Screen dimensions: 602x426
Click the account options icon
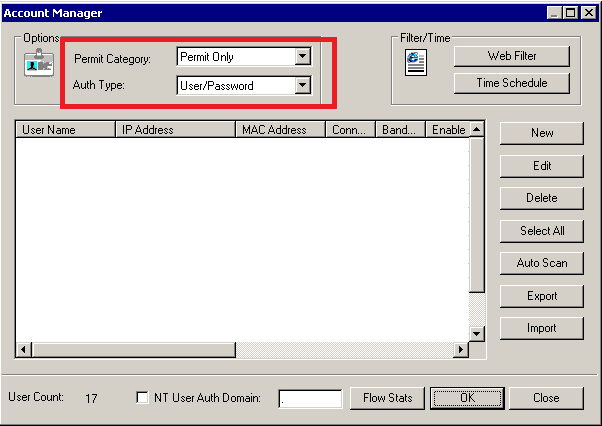pos(36,62)
